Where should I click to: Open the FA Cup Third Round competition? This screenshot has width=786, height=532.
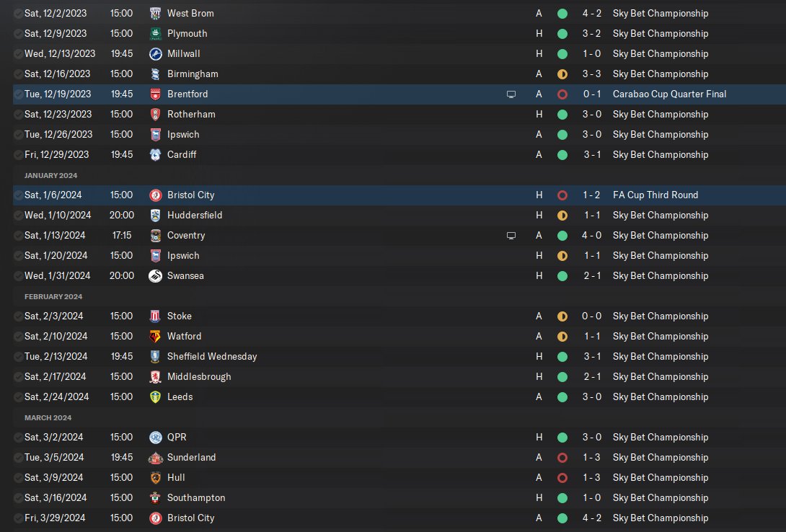pyautogui.click(x=655, y=195)
